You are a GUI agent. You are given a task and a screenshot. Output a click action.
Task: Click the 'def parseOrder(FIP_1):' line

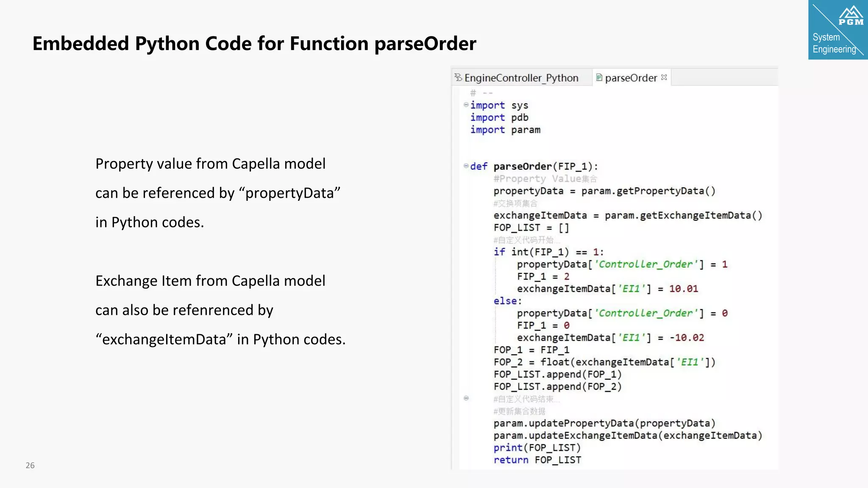tap(534, 166)
